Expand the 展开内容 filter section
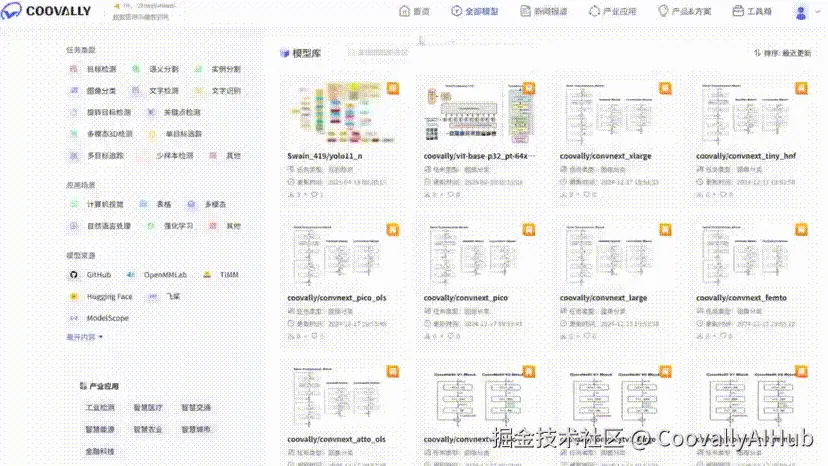Viewport: 828px width, 466px height. click(x=84, y=337)
